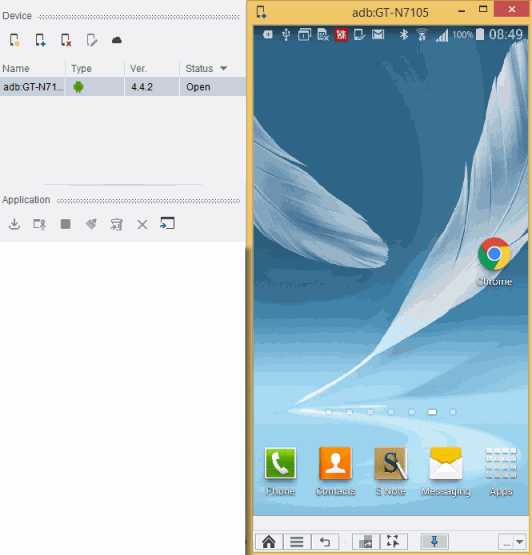Click the launch application icon
This screenshot has height=555, width=532.
click(x=39, y=224)
